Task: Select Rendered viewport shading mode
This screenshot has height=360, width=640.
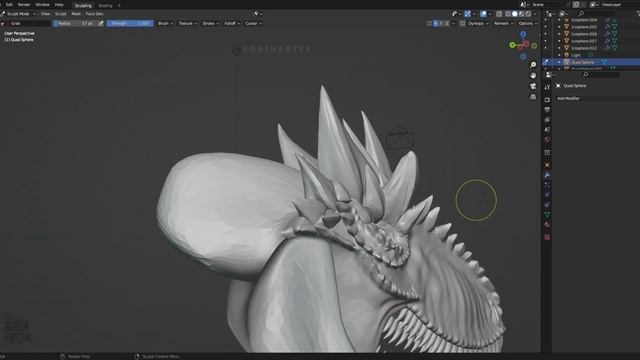Action: [x=529, y=13]
